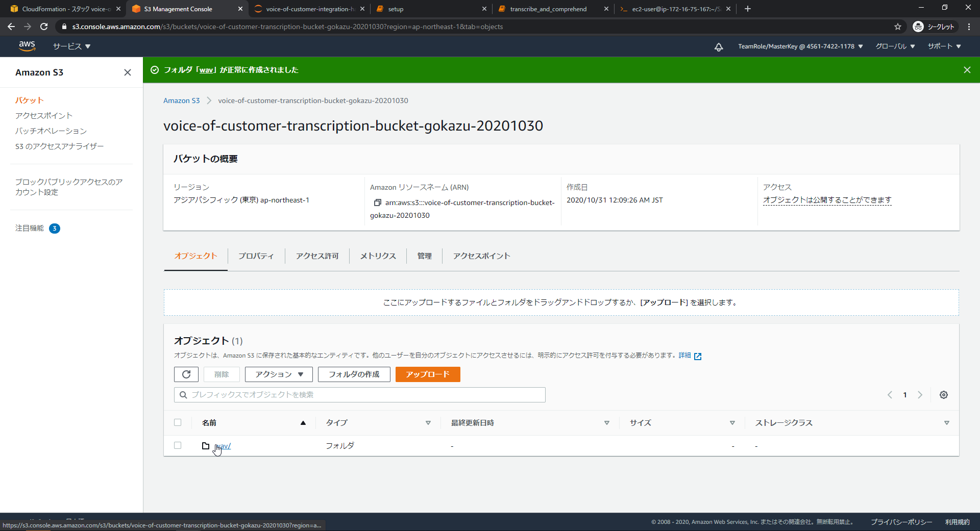Open the notifications bell icon

(x=719, y=47)
